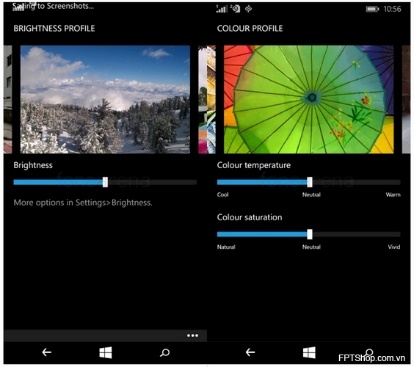Select the snowy forest preview image

pyautogui.click(x=105, y=99)
